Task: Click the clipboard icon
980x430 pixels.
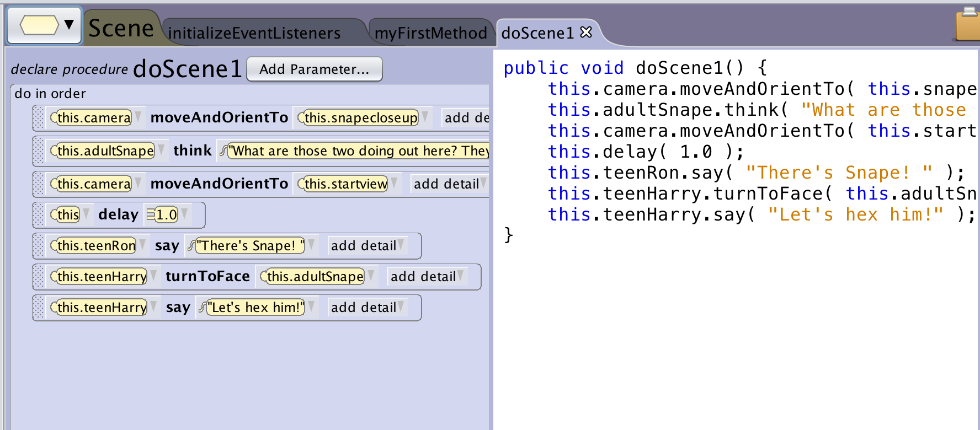Action: click(x=969, y=24)
